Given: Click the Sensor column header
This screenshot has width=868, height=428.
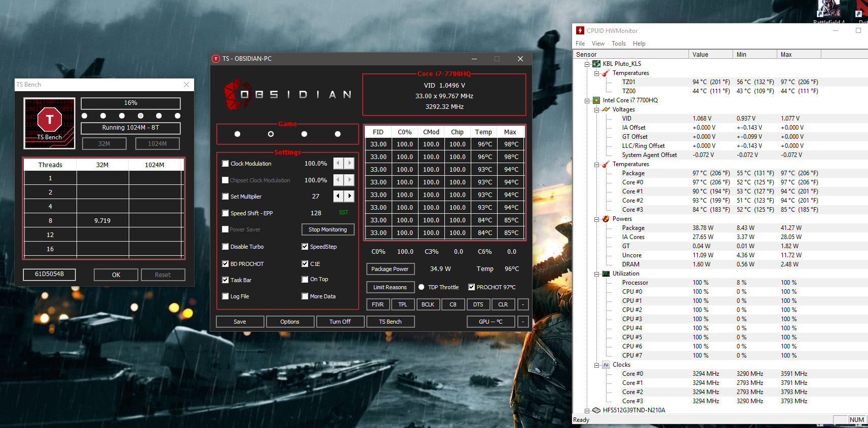Looking at the screenshot, I should pos(630,54).
